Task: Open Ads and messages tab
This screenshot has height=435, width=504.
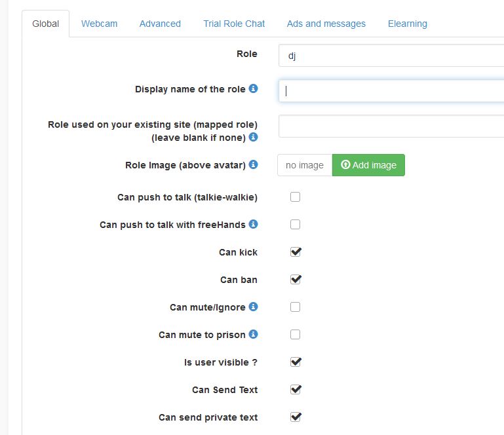Action: pyautogui.click(x=326, y=24)
